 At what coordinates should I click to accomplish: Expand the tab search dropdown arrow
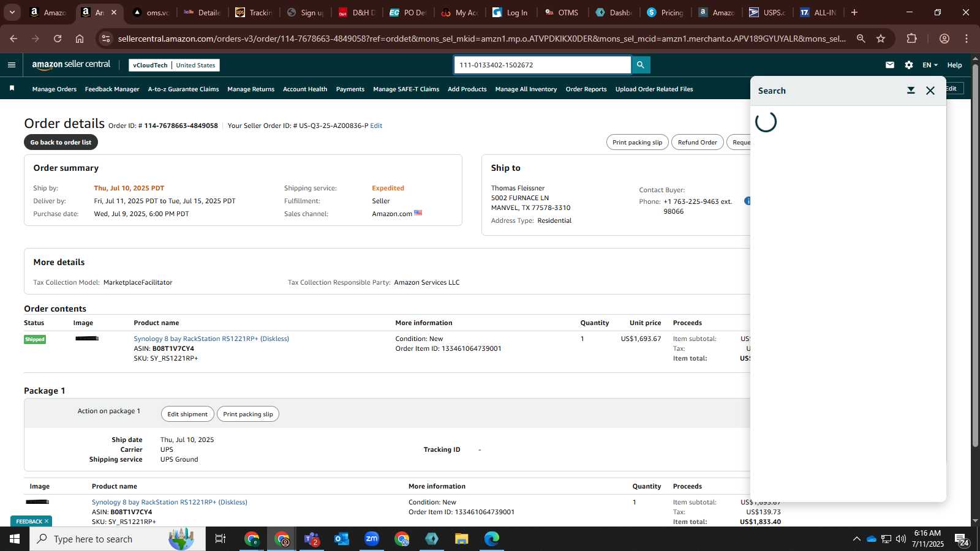12,12
